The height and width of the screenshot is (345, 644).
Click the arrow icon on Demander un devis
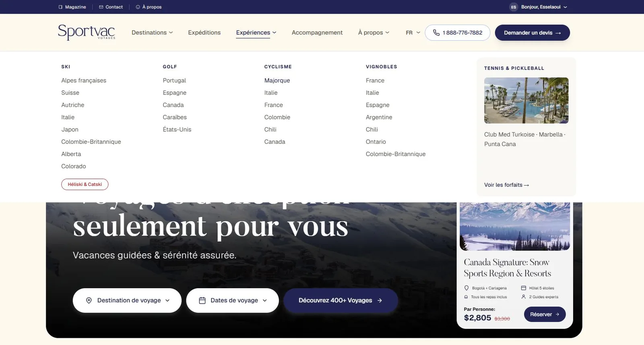(x=558, y=33)
